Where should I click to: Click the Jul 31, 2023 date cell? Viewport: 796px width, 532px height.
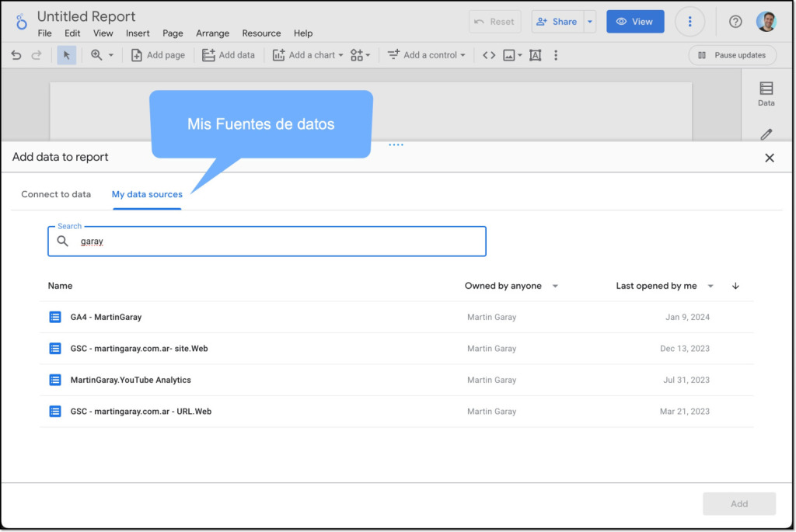[686, 381]
